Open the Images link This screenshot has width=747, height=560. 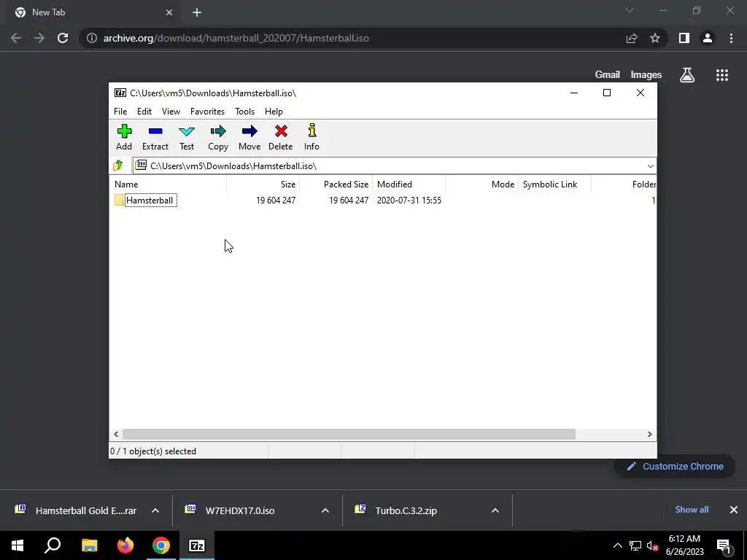pos(646,75)
